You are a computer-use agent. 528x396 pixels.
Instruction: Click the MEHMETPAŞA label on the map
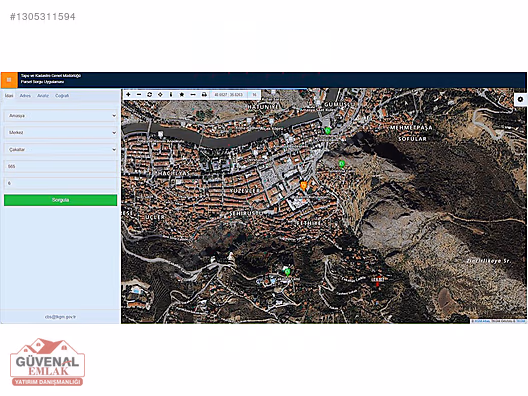click(x=411, y=128)
